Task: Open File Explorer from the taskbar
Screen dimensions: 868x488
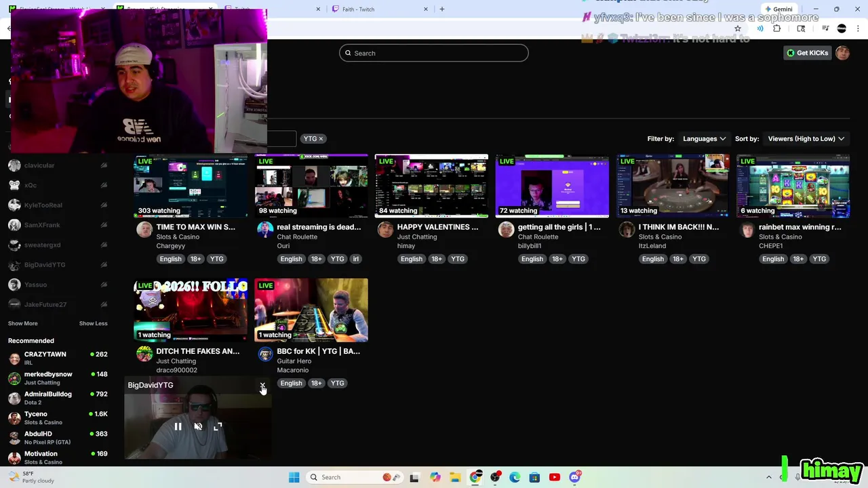Action: pos(455,477)
